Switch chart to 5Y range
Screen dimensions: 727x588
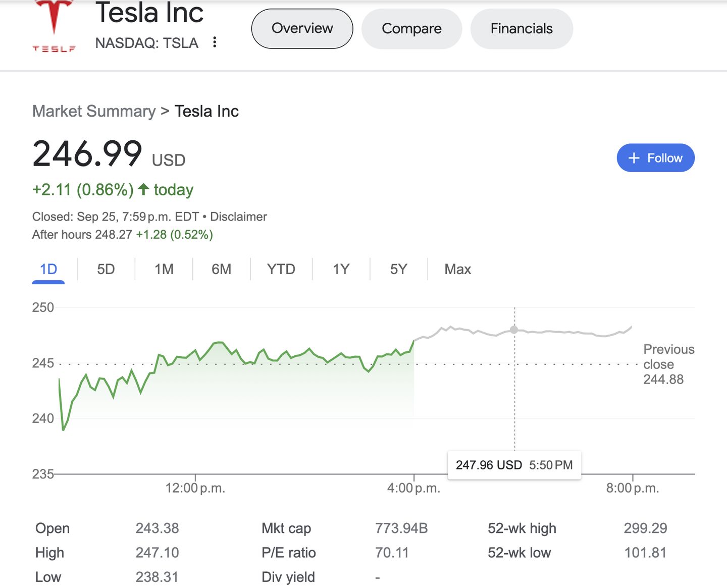point(398,270)
